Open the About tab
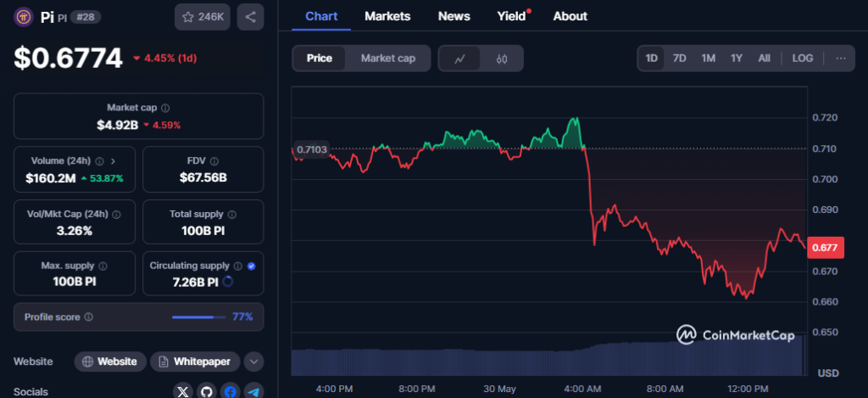The height and width of the screenshot is (398, 868). coord(570,17)
